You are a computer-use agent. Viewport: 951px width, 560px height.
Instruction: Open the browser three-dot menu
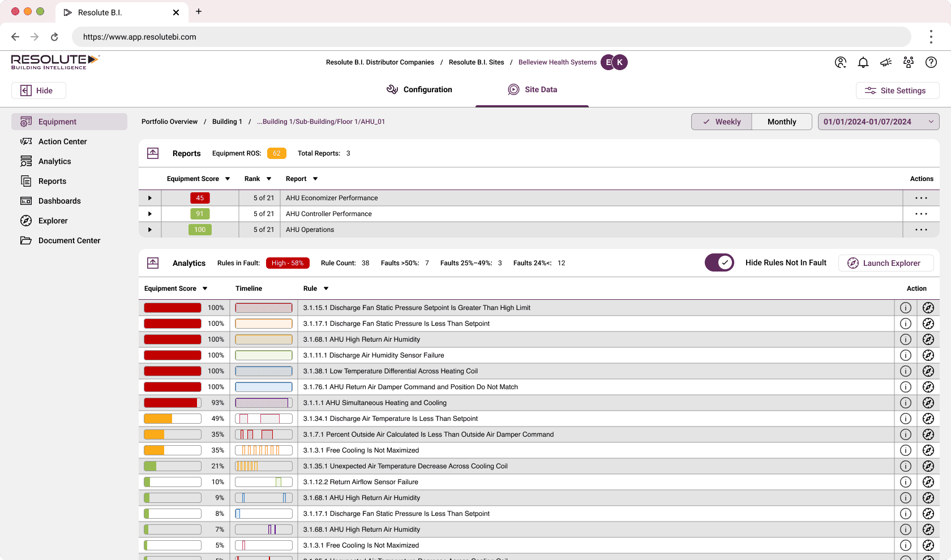(931, 37)
